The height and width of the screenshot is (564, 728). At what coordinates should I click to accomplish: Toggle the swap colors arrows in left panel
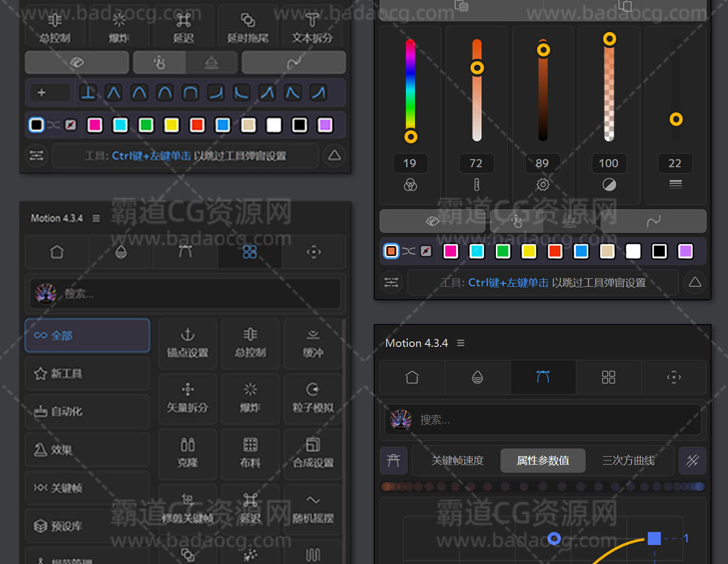click(53, 125)
